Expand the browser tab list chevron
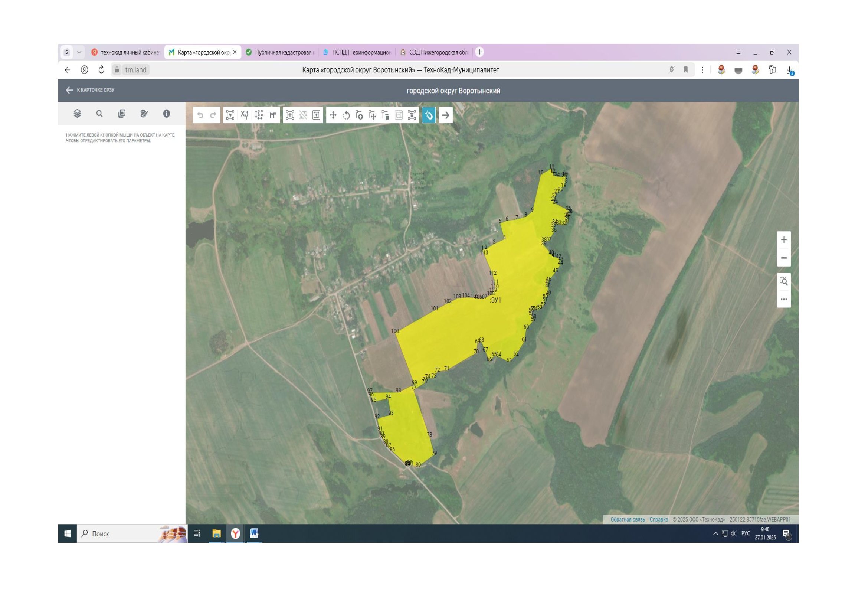This screenshot has width=868, height=614. 79,52
